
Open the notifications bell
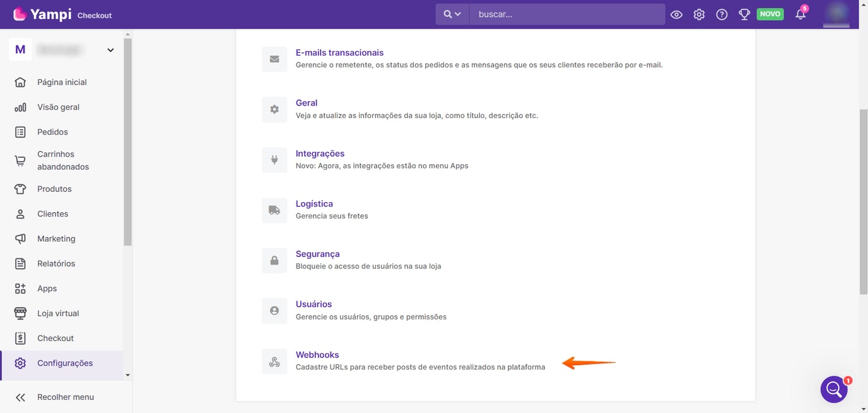(x=800, y=13)
